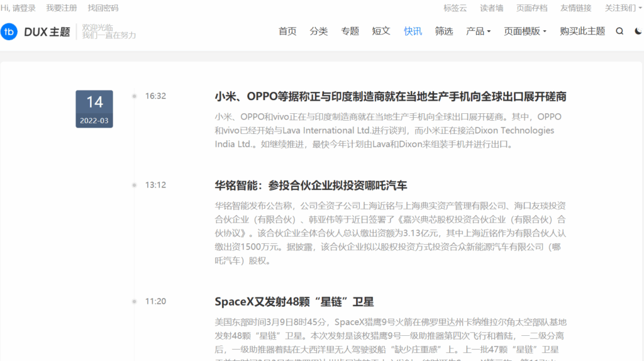Viewport: 644px width, 361px height.
Task: Open the 筛选 navigation item
Action: pyautogui.click(x=443, y=31)
